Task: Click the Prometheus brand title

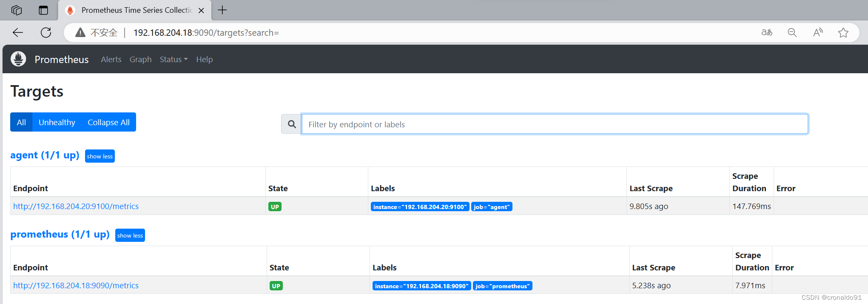Action: (x=62, y=59)
